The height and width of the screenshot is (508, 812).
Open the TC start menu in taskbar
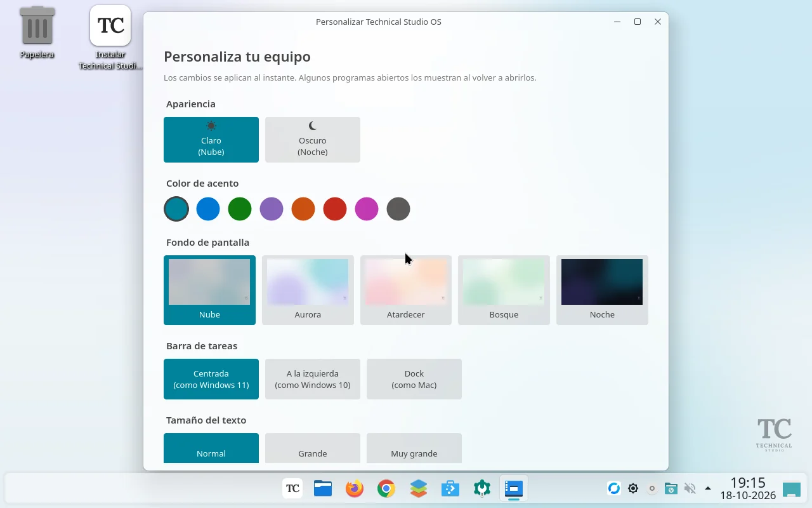[292, 488]
